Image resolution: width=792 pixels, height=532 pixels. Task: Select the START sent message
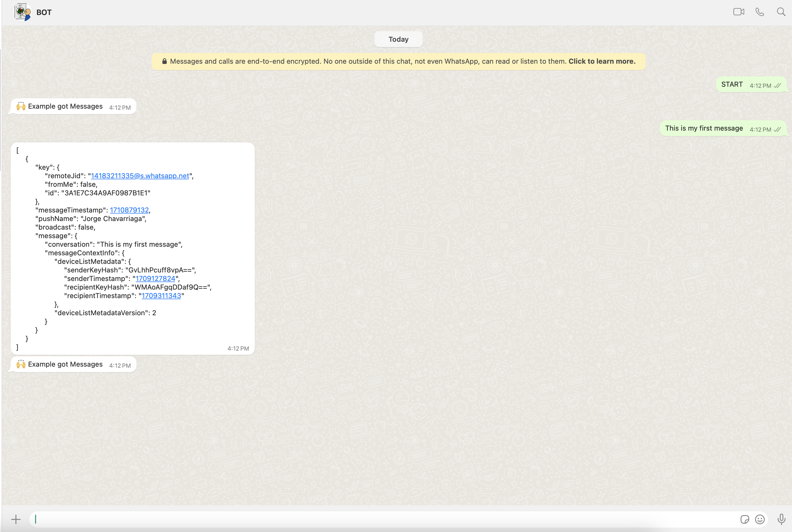coord(732,85)
